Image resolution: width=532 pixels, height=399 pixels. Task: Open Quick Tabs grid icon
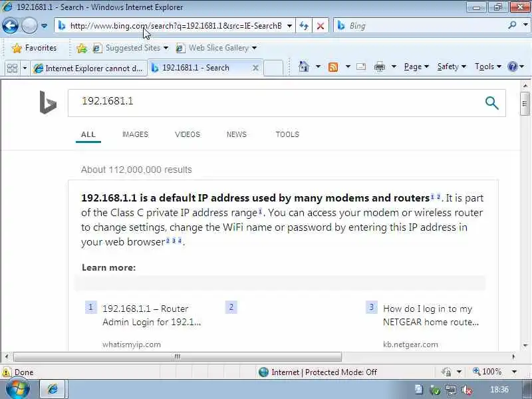12,68
